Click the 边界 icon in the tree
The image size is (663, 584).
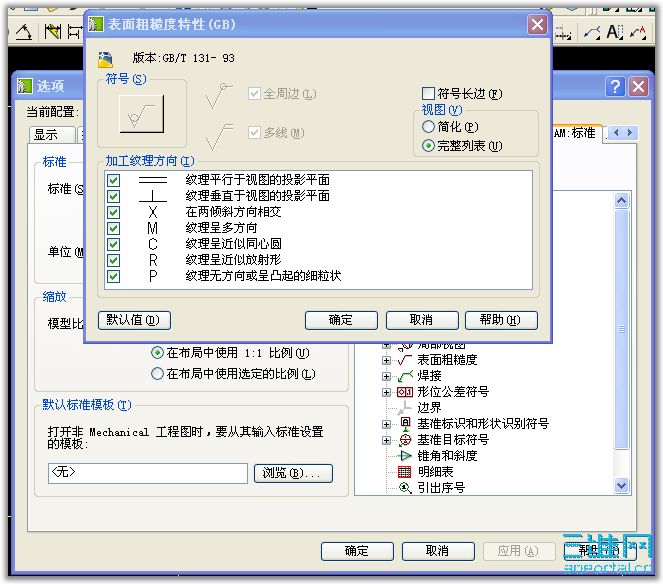[405, 408]
